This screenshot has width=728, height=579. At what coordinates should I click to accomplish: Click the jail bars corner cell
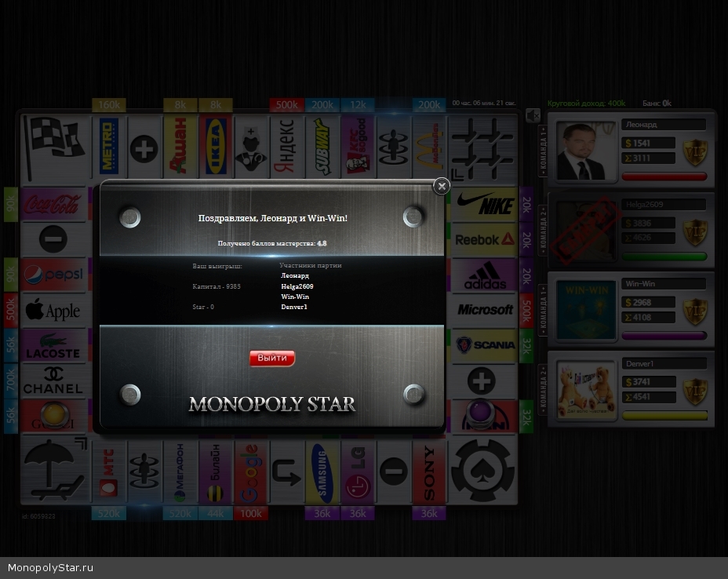(x=483, y=147)
